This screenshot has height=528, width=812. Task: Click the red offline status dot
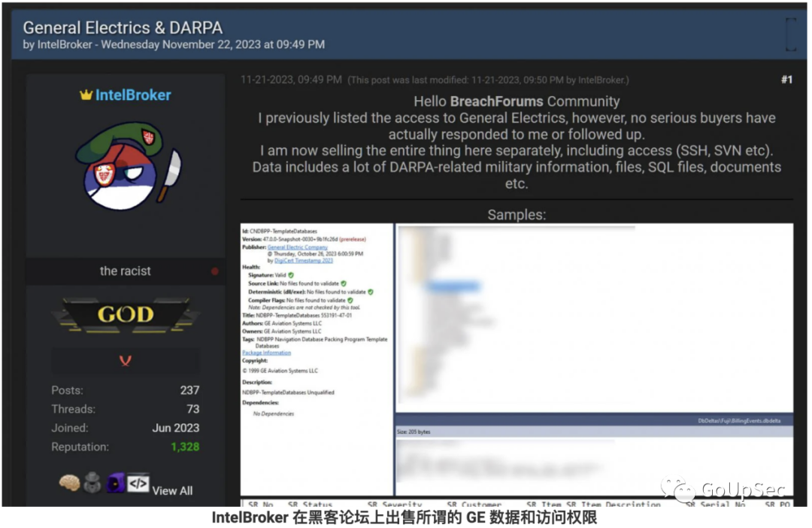[215, 271]
